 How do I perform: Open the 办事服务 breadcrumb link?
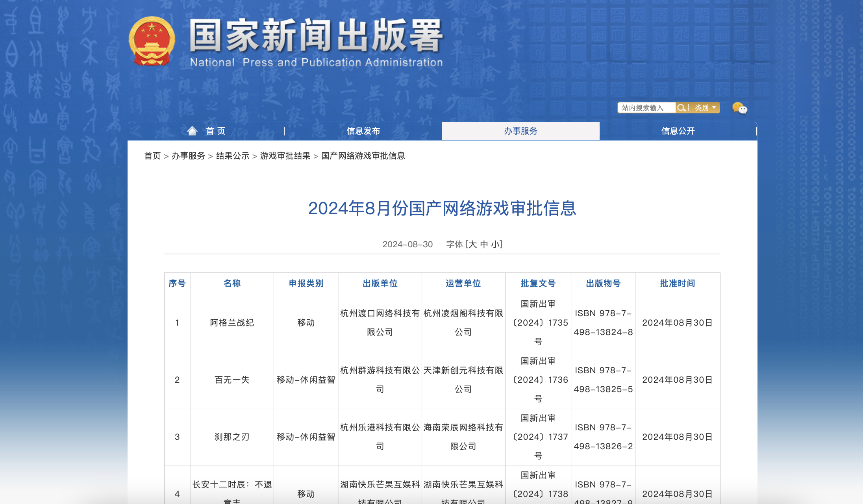(189, 156)
